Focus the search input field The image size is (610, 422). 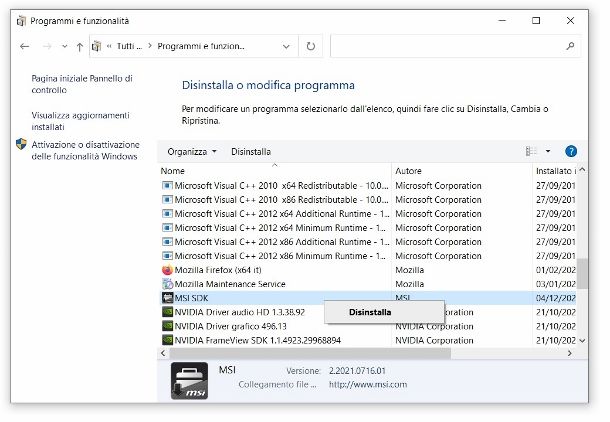(x=446, y=46)
